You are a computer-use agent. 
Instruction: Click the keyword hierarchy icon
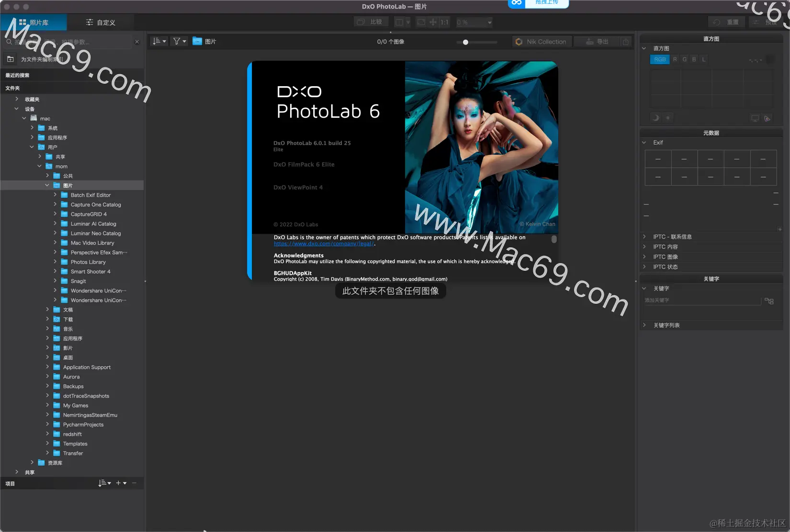point(769,301)
